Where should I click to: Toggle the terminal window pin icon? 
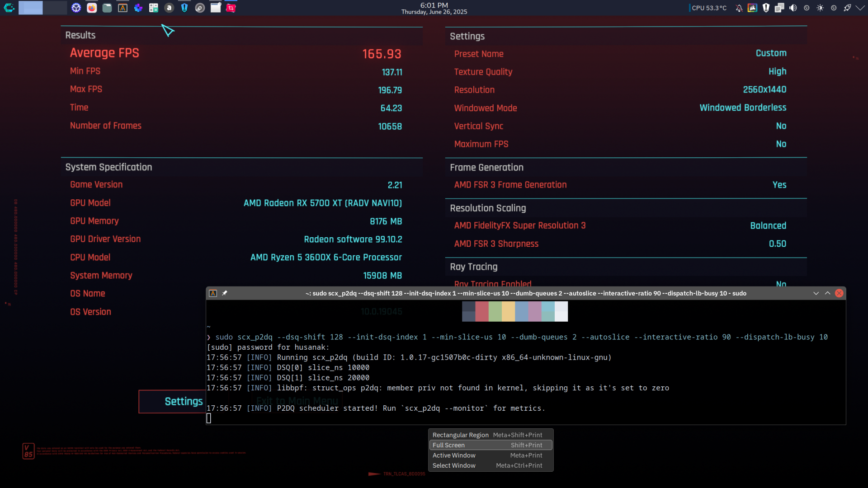pyautogui.click(x=225, y=293)
